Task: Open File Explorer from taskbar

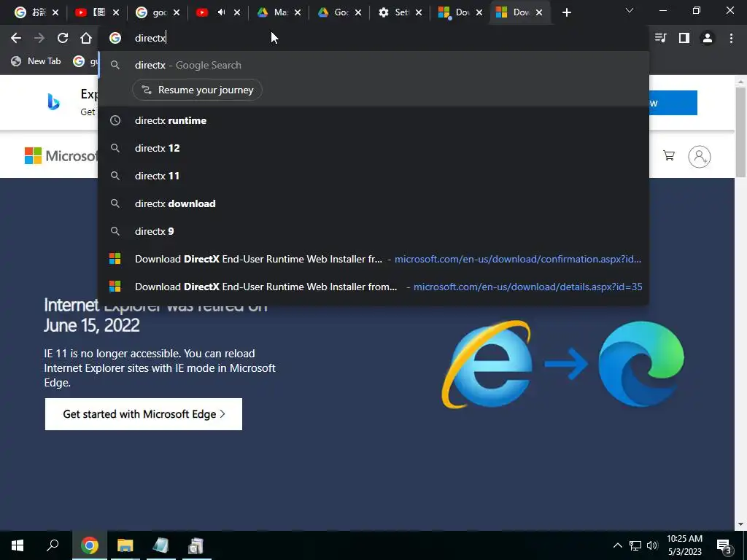Action: (x=125, y=545)
